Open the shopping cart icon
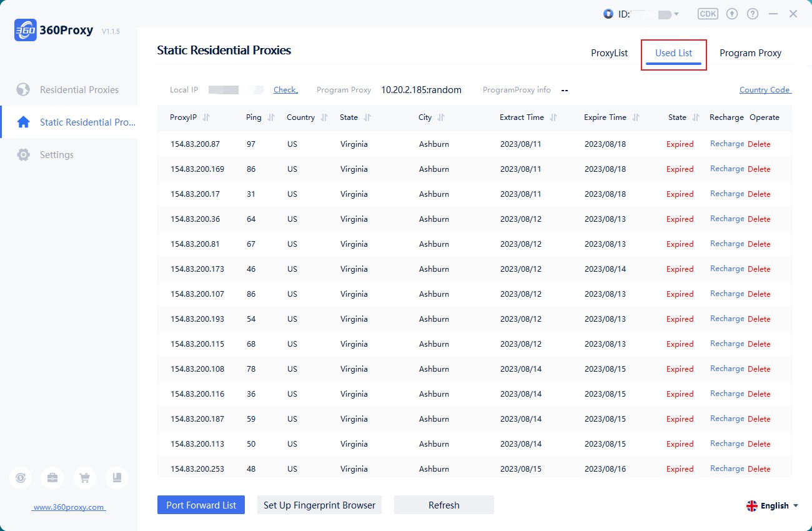The height and width of the screenshot is (531, 812). click(x=84, y=478)
